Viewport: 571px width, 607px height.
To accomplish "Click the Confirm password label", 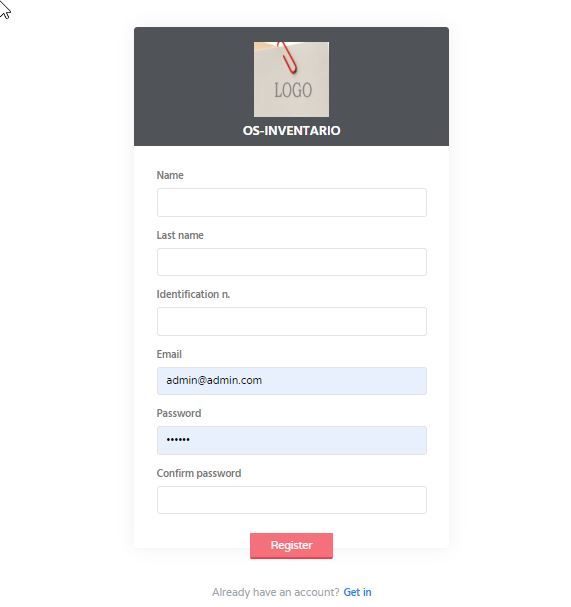I will pyautogui.click(x=199, y=473).
